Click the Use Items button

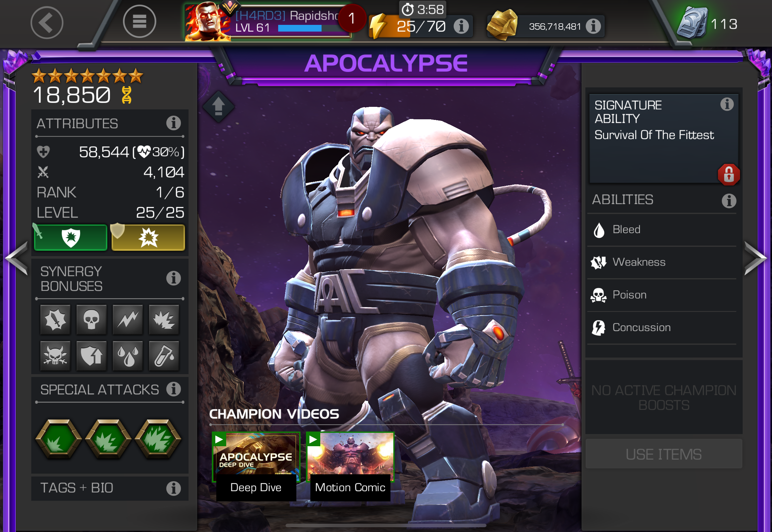point(664,454)
